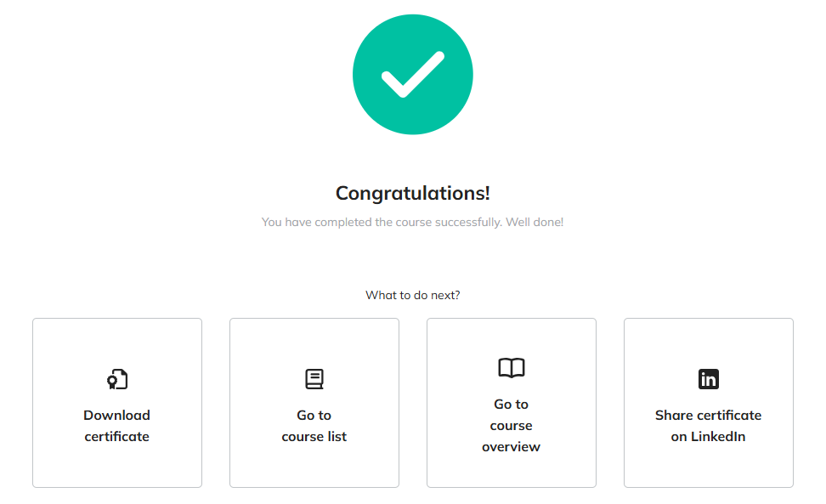Select the Go to course overview card
The image size is (826, 504).
point(511,402)
